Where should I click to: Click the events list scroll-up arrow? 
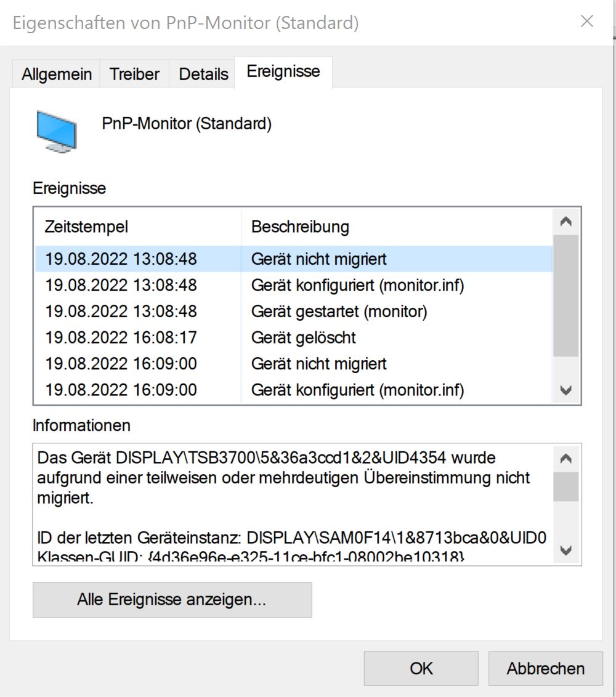click(565, 222)
